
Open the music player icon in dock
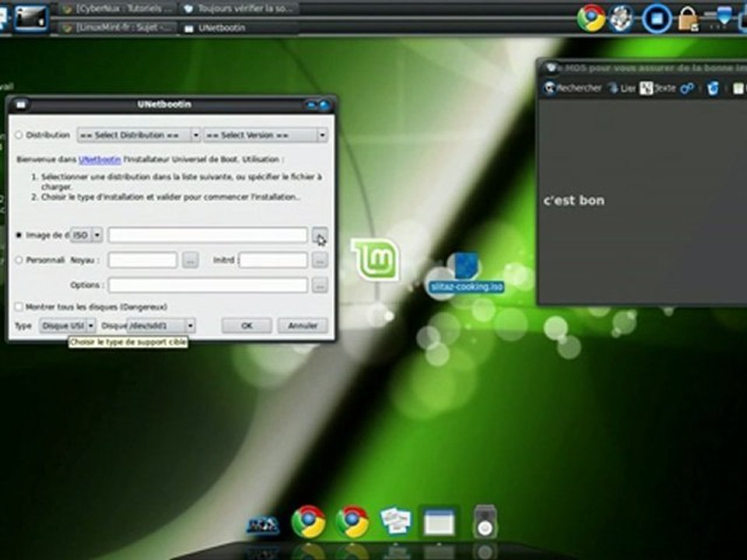tap(485, 522)
